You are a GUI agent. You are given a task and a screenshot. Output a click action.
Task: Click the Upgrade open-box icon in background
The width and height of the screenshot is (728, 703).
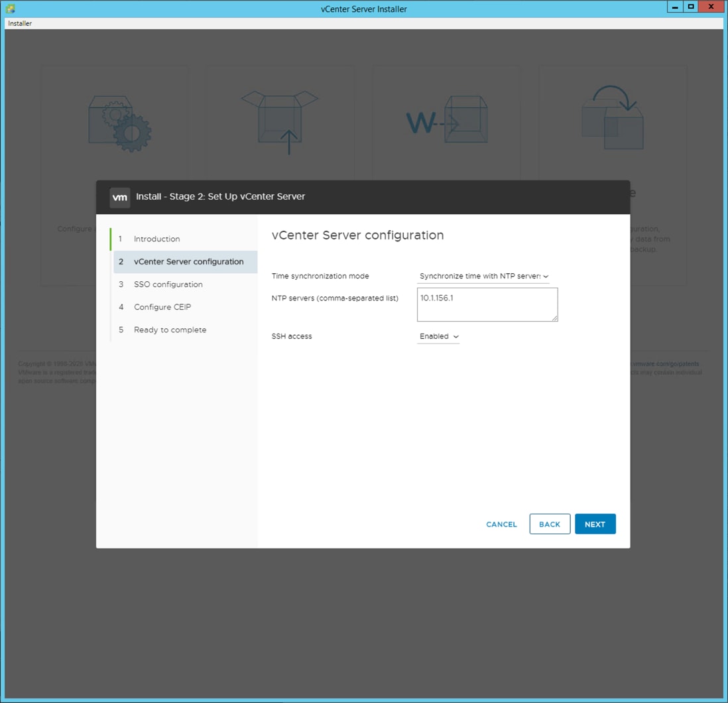click(x=280, y=123)
